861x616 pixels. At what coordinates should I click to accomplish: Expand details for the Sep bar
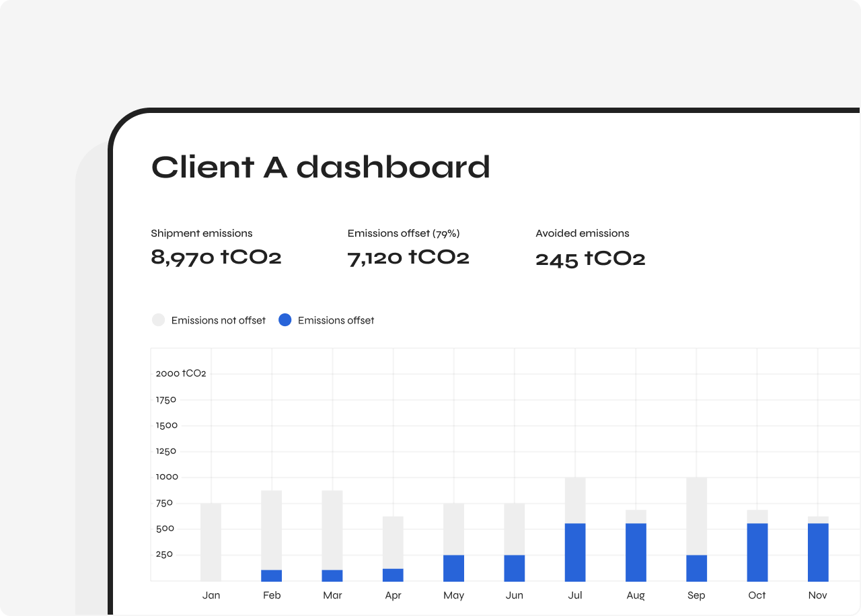pos(696,531)
